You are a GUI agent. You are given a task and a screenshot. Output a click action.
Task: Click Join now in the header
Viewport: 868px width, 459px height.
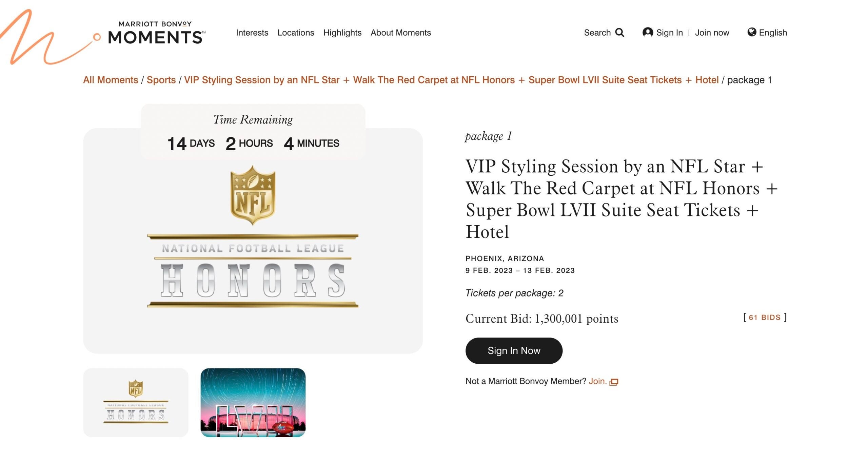tap(712, 33)
